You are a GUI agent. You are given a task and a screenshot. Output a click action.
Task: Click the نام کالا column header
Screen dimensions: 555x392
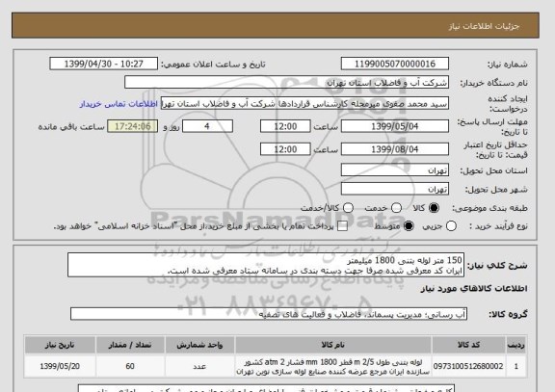333,345
